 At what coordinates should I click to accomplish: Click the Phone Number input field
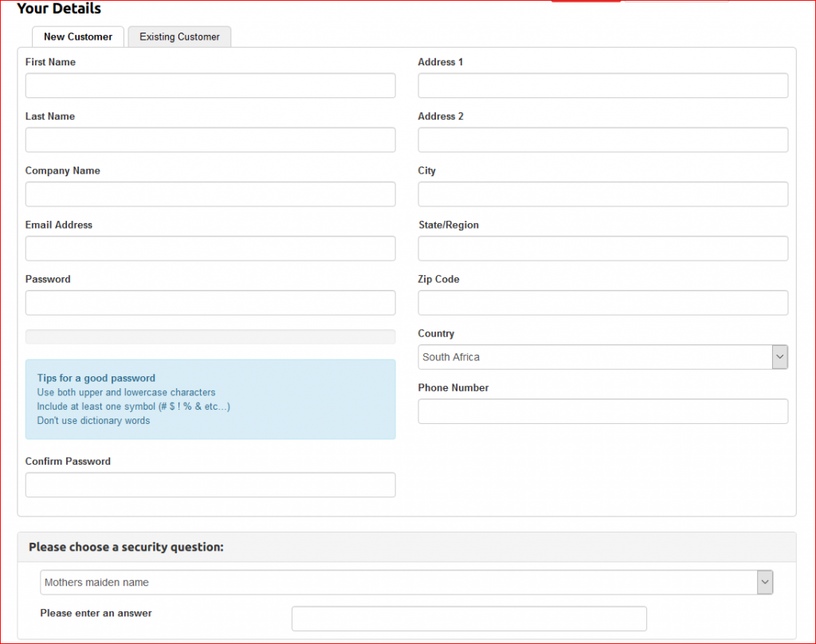pyautogui.click(x=602, y=411)
